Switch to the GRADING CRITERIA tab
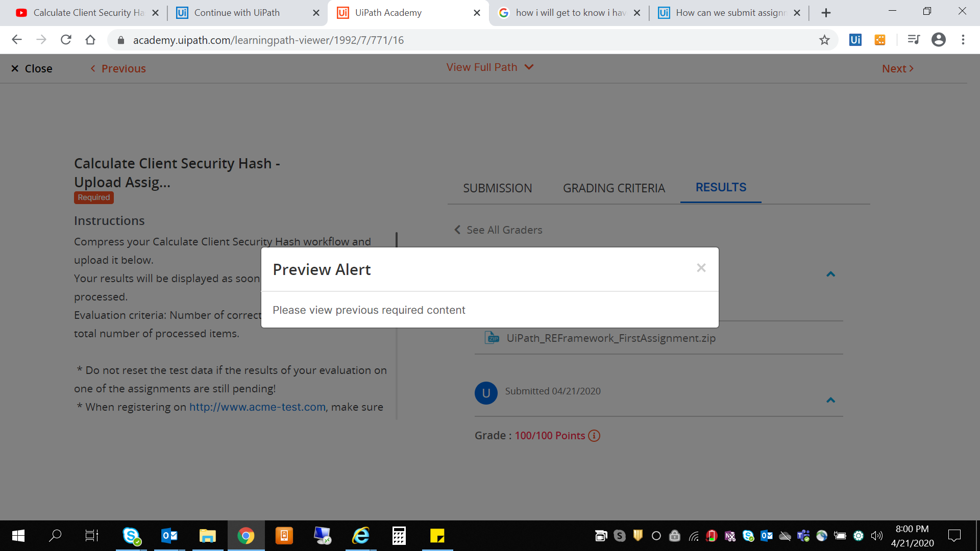 pos(614,188)
